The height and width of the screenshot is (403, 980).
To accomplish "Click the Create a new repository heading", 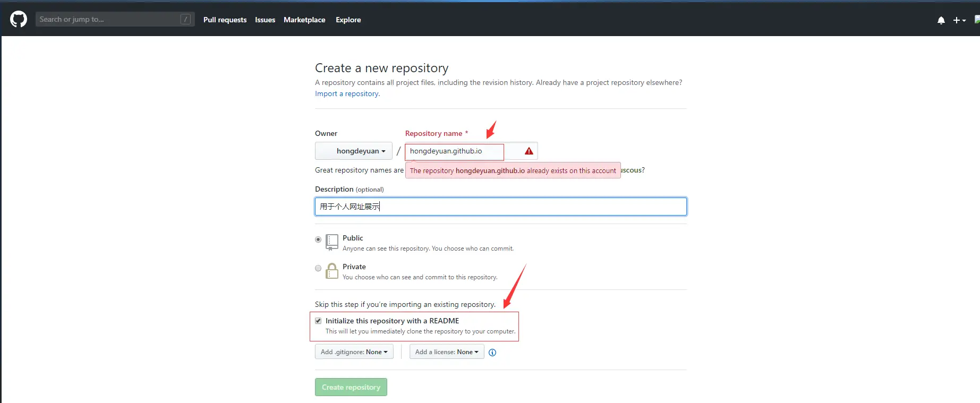I will (382, 68).
